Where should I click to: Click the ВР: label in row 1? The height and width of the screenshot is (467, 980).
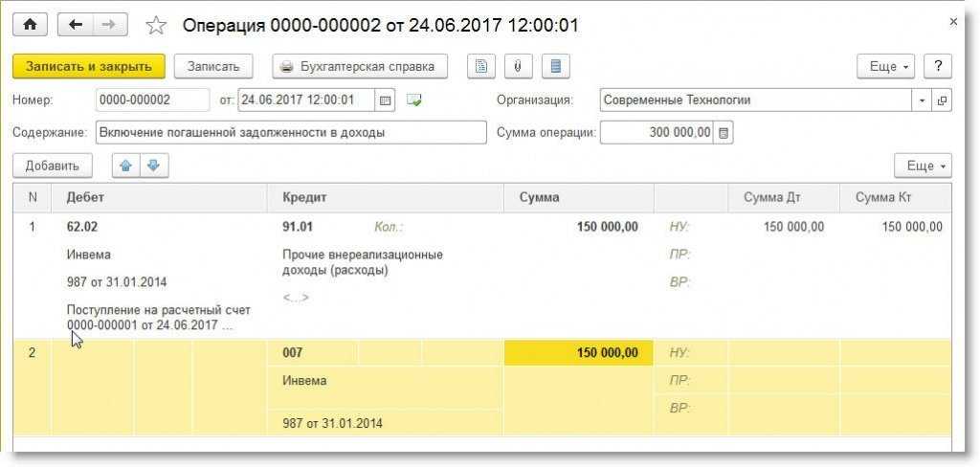pos(679,282)
